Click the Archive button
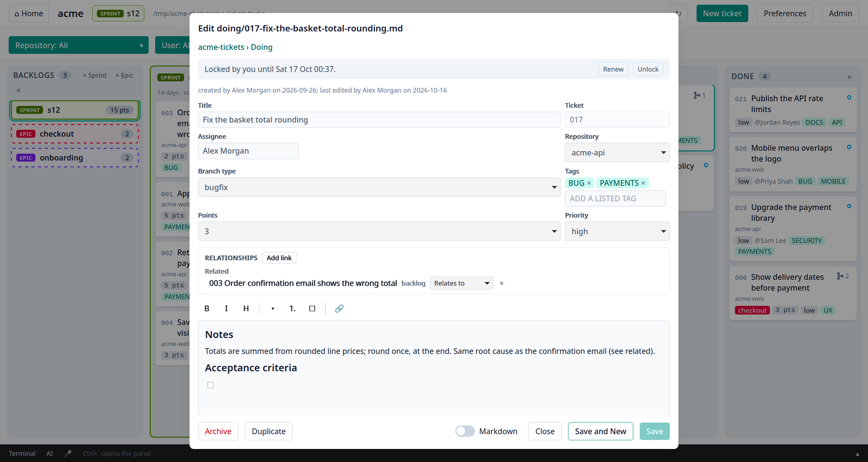Viewport: 868px width, 462px height. click(218, 431)
